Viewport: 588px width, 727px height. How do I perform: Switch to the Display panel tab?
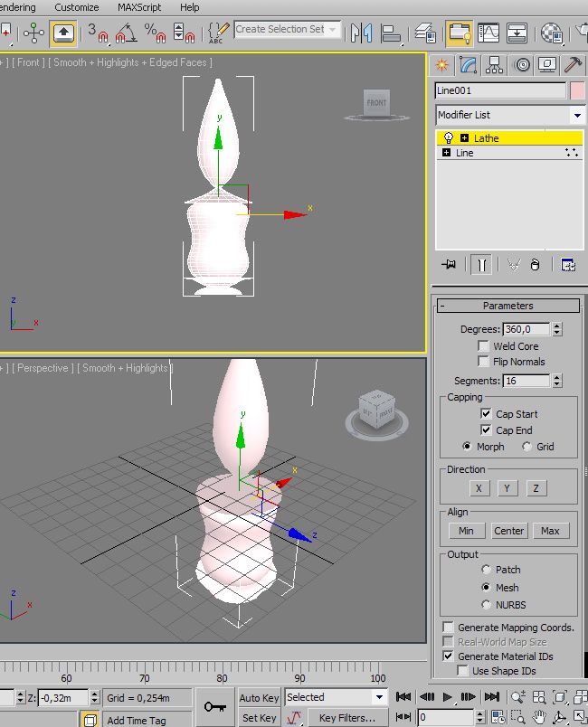click(x=547, y=65)
